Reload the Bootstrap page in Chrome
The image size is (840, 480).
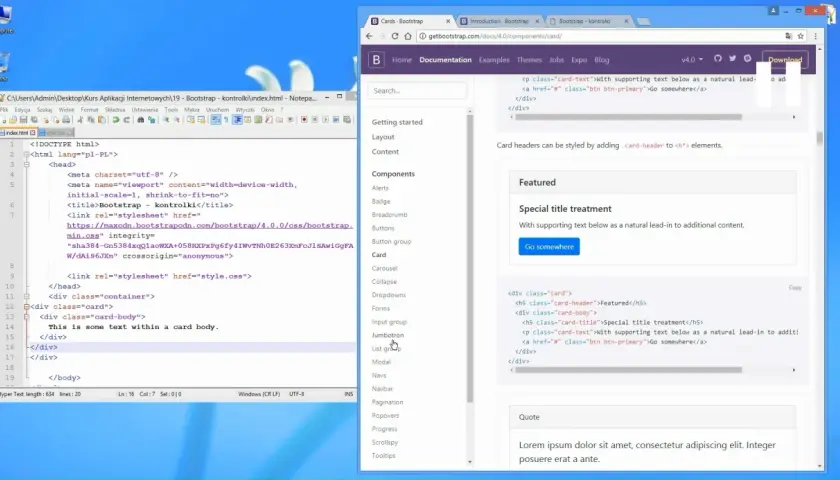tap(395, 36)
